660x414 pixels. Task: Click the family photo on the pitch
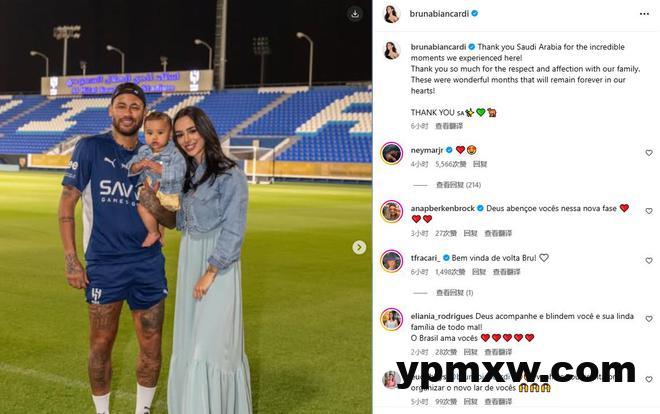pos(186,207)
